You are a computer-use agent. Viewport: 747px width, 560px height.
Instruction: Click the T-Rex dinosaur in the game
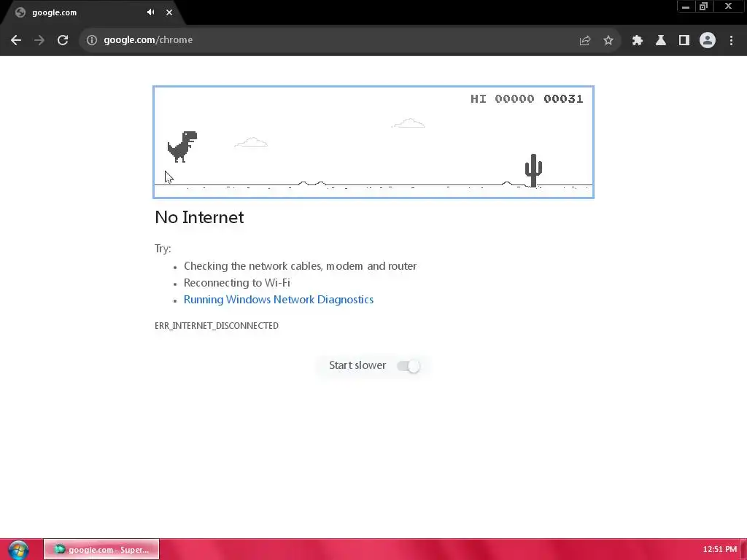(x=182, y=147)
